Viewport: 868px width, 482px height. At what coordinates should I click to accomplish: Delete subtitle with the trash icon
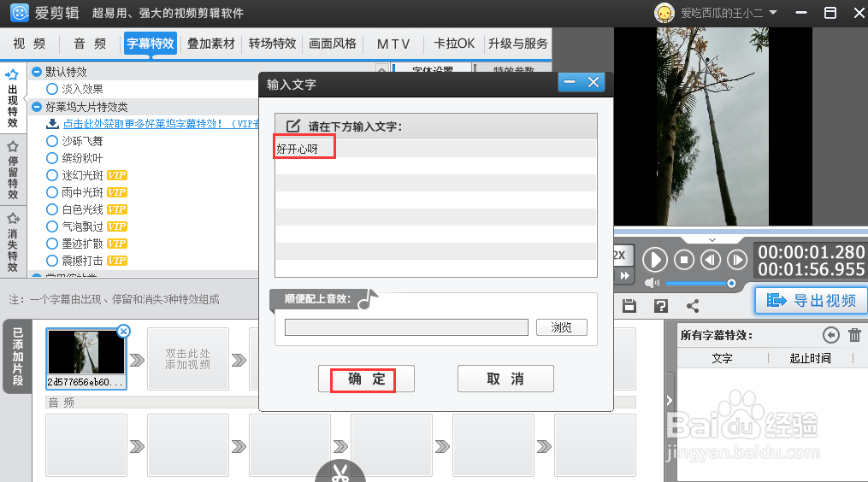(854, 335)
